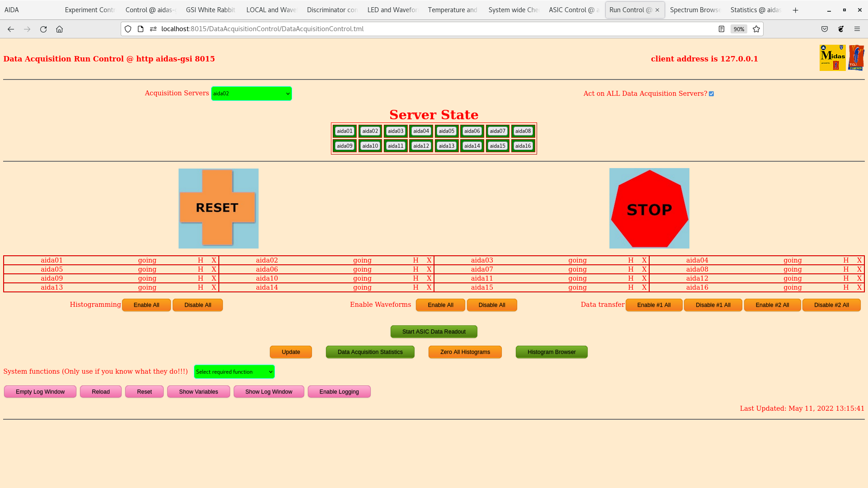Image resolution: width=868 pixels, height=488 pixels.
Task: Click the 90% zoom level indicator
Action: tap(739, 29)
